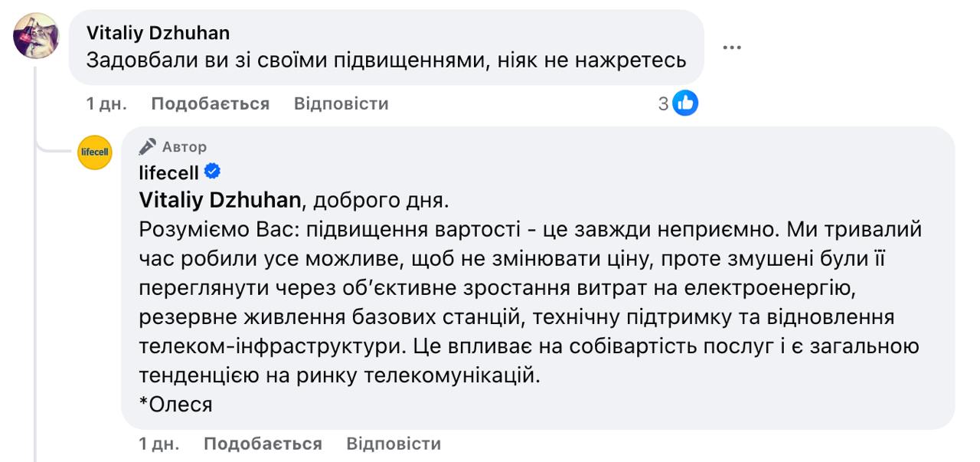The width and height of the screenshot is (980, 462).
Task: Open the 1 дн. timestamp under lifecell reply
Action: (159, 444)
